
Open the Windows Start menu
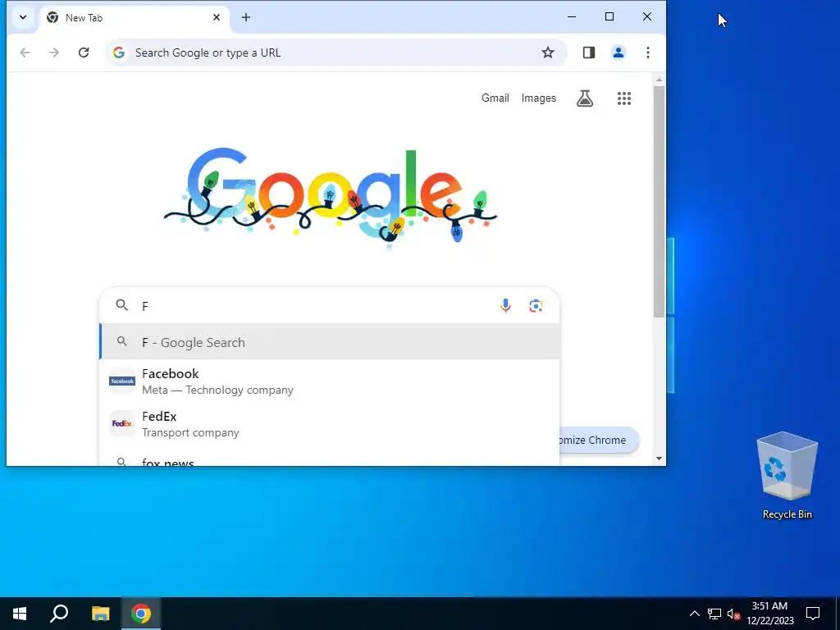click(x=20, y=614)
